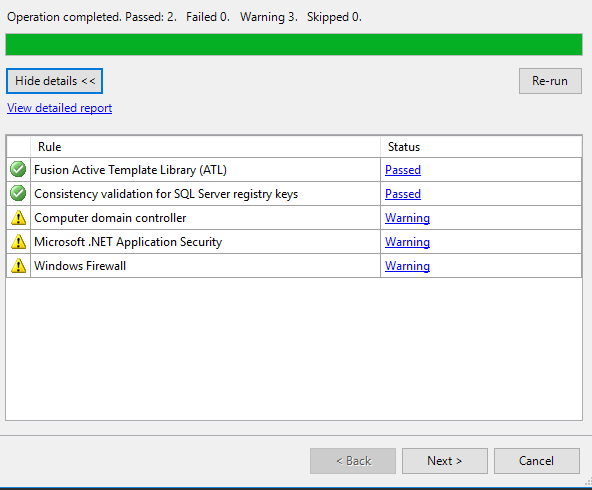Re-run the rule checks
This screenshot has height=490, width=592.
point(550,81)
